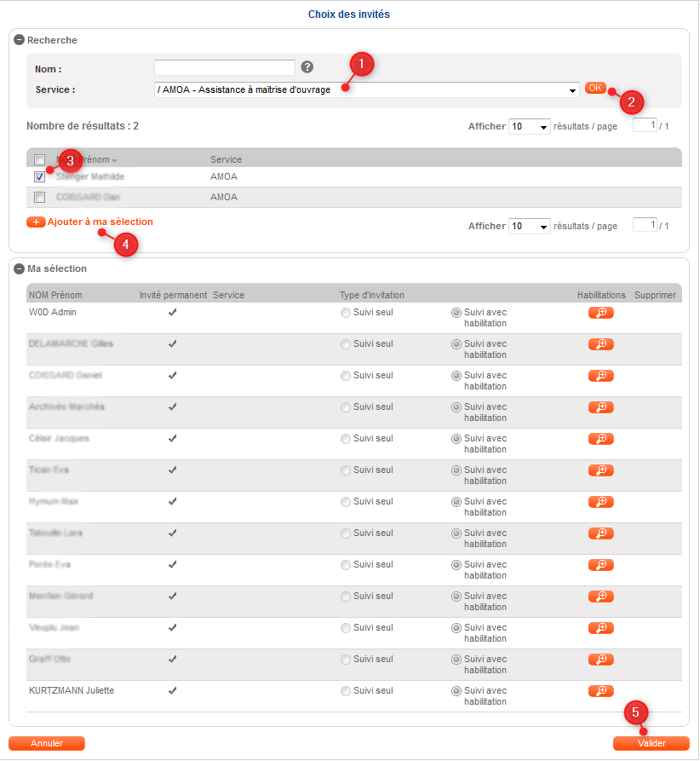Viewport: 700px width, 761px height.
Task: Open habilitations magnifier for Graff Otto
Action: pos(600,660)
